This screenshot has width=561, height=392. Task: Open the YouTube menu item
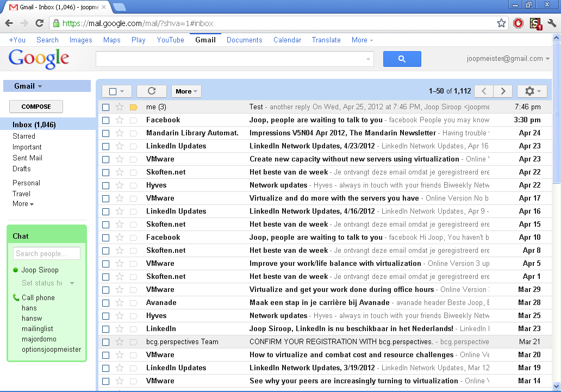(x=170, y=40)
